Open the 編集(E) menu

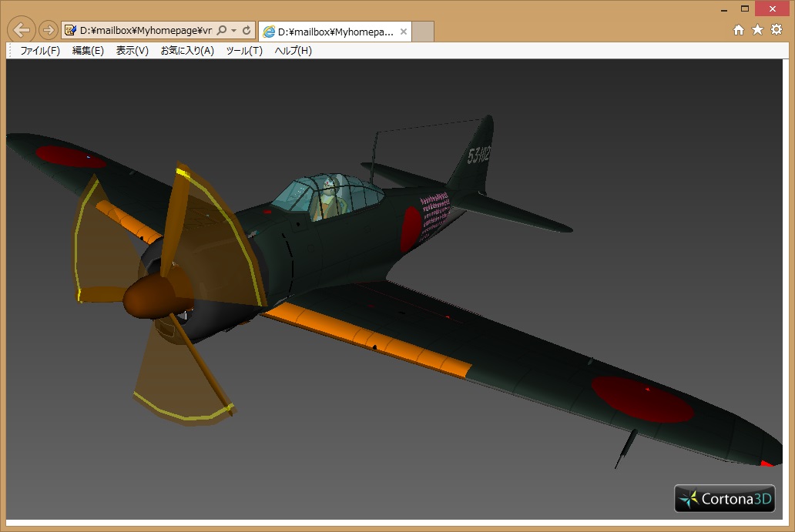tap(88, 51)
